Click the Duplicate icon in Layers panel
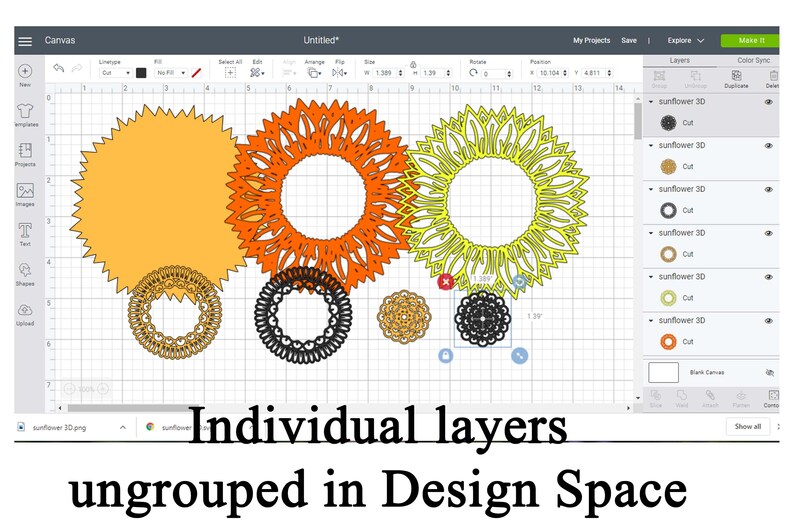The width and height of the screenshot is (794, 529). tap(736, 75)
